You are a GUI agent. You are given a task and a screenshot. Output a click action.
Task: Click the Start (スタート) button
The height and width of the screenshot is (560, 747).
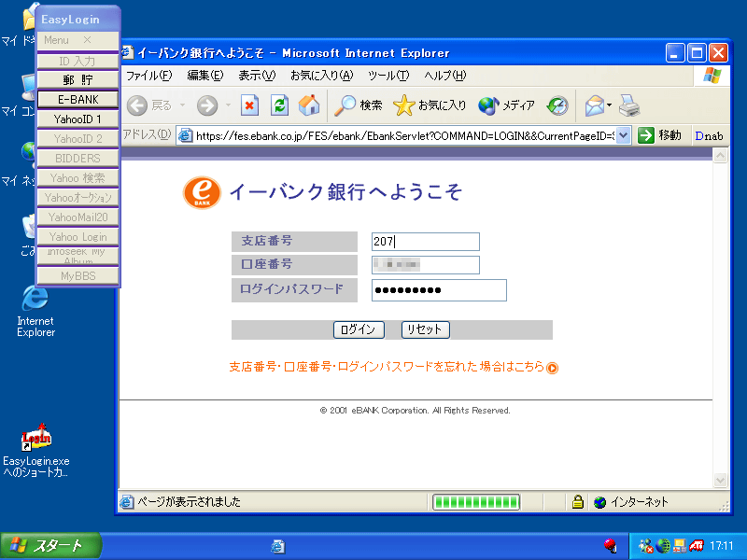tap(50, 546)
